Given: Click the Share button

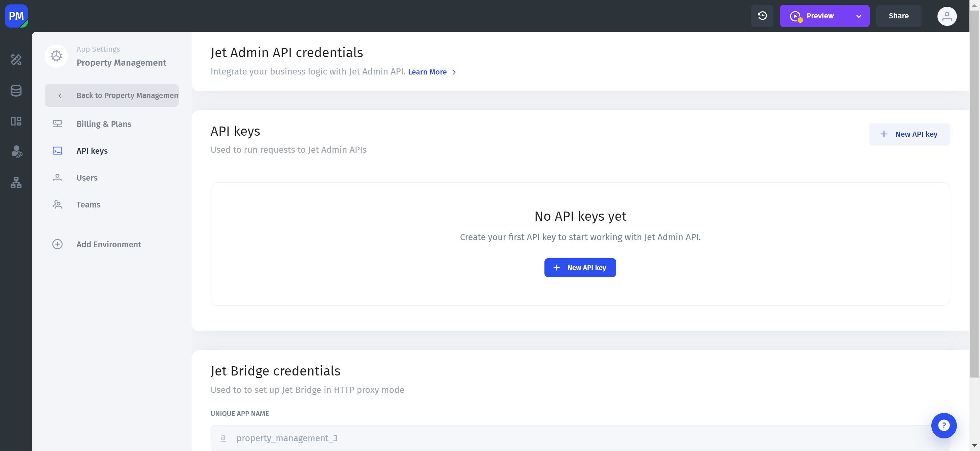Looking at the screenshot, I should pos(899,16).
